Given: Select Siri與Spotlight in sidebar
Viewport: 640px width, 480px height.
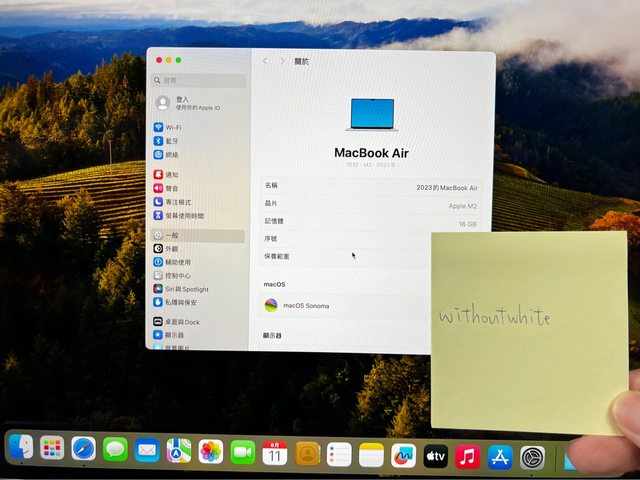Looking at the screenshot, I should [186, 288].
